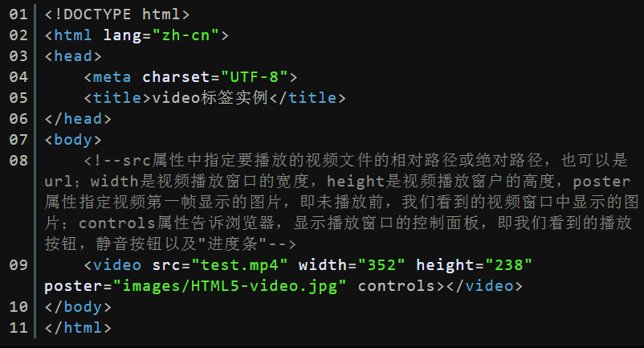Click the DOCTYPE html declaration
Screen dimensions: 644x348
117,14
